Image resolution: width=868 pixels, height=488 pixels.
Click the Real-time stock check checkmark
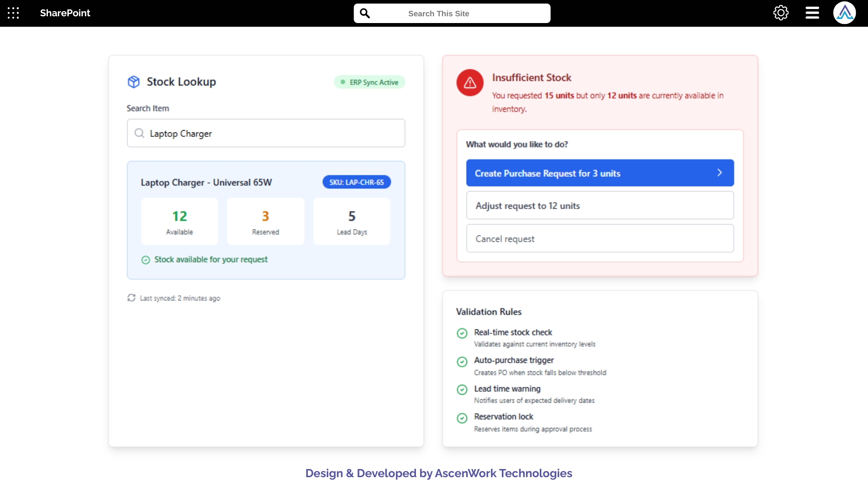pyautogui.click(x=462, y=333)
